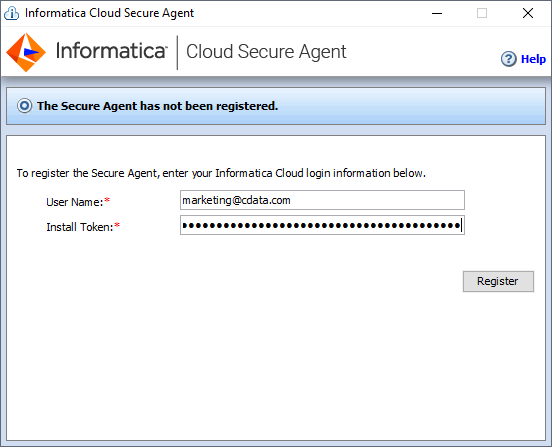The height and width of the screenshot is (447, 552).
Task: Click the Register button
Action: [x=498, y=281]
